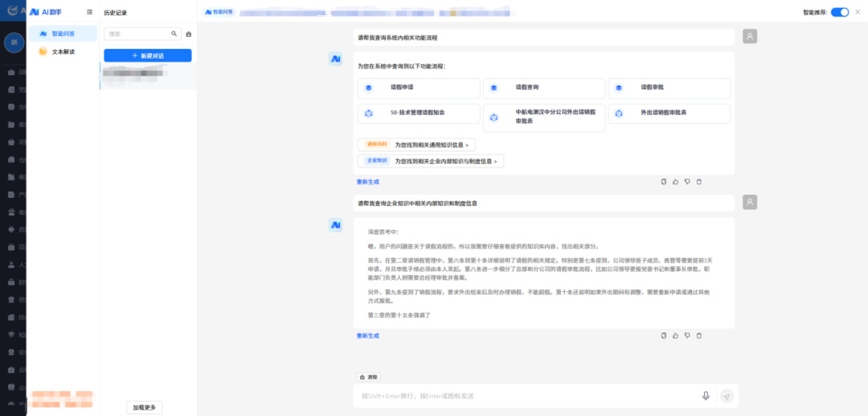Open the 文本解读 section
Image resolution: width=868 pixels, height=416 pixels.
click(63, 51)
